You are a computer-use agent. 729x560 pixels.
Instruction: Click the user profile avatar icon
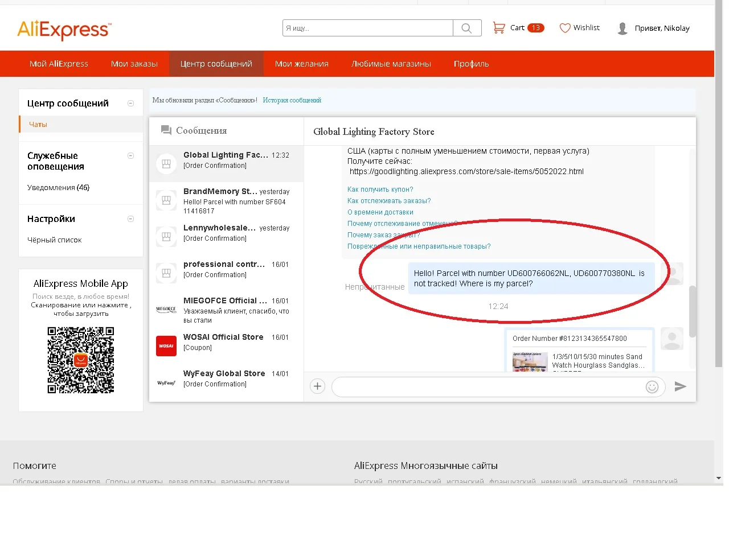pos(622,28)
